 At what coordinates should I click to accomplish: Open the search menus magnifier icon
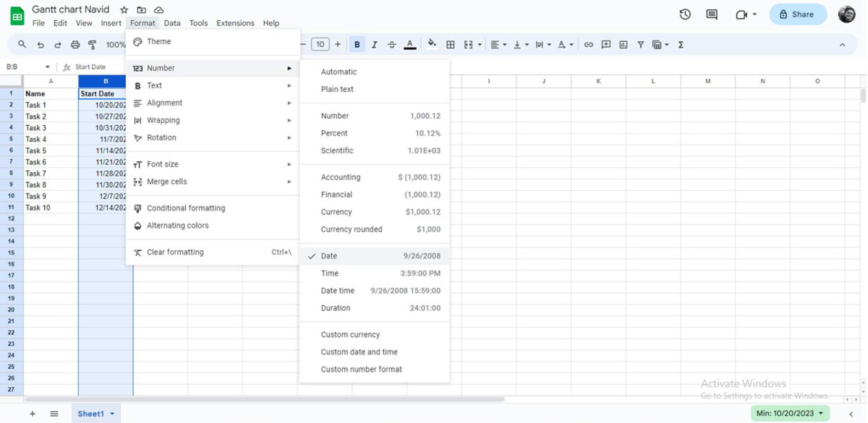point(22,44)
